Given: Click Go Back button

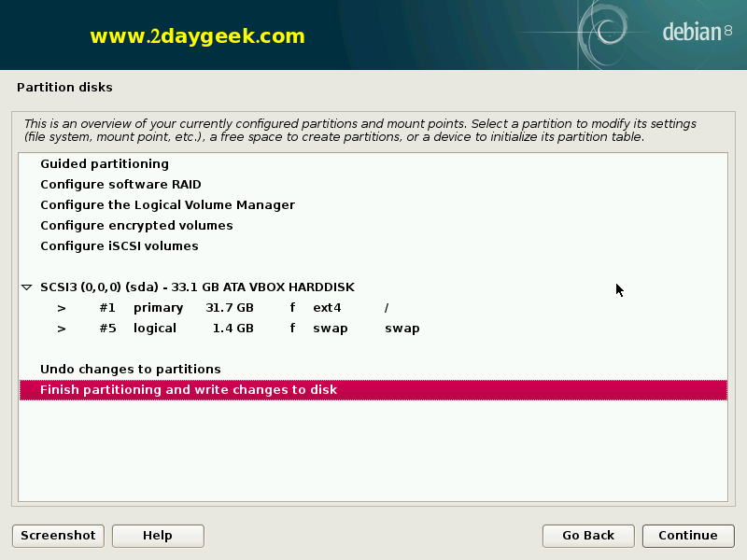Looking at the screenshot, I should point(588,536).
